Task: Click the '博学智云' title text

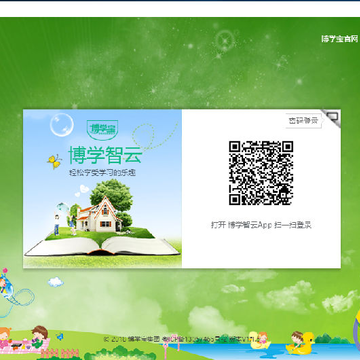Action: point(105,155)
